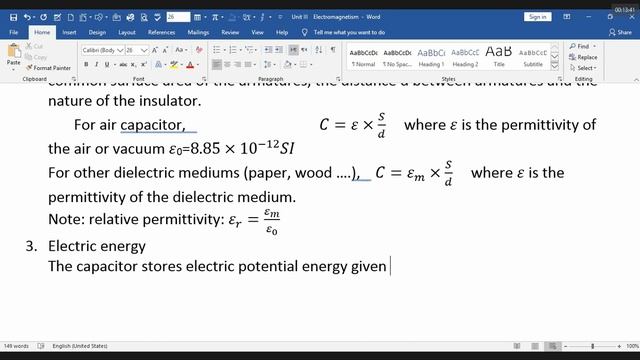Click the Center alignment icon
This screenshot has height=360, width=640.
click(227, 64)
